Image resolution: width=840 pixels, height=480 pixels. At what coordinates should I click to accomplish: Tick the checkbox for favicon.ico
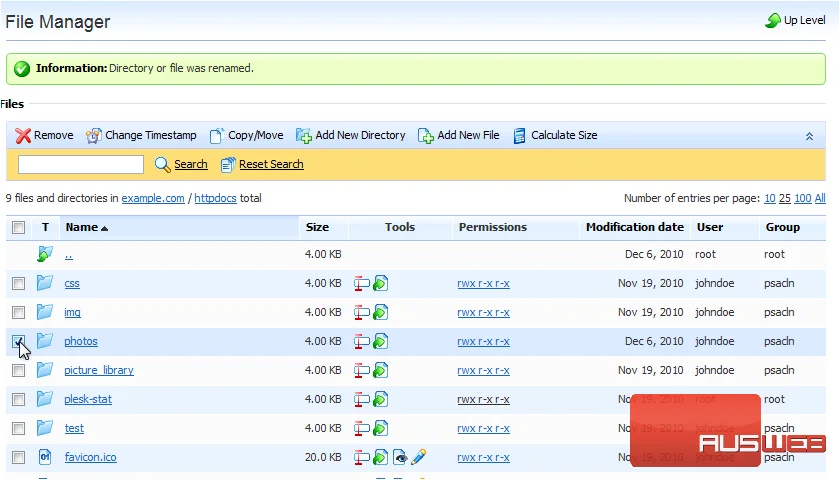pos(19,457)
